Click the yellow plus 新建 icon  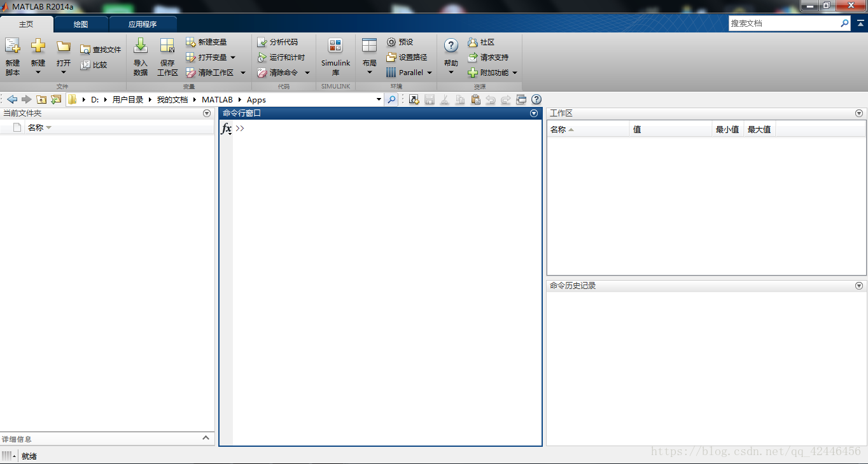38,46
